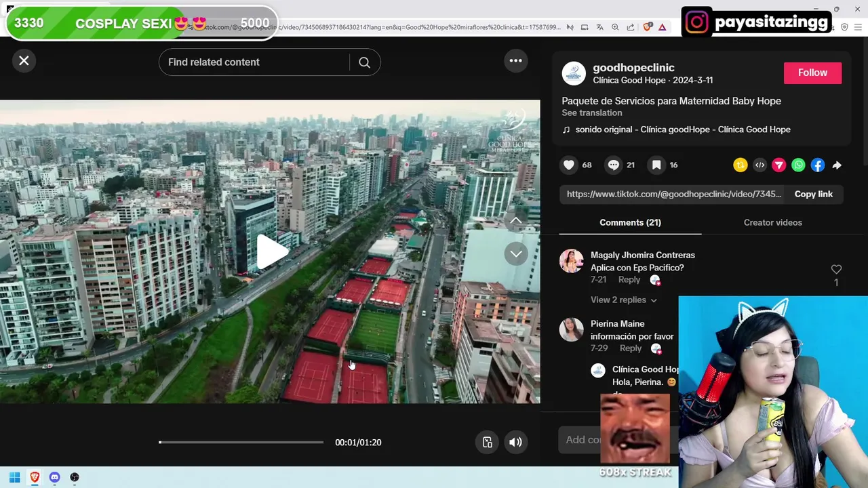Open Discord from the taskbar

coord(55,477)
